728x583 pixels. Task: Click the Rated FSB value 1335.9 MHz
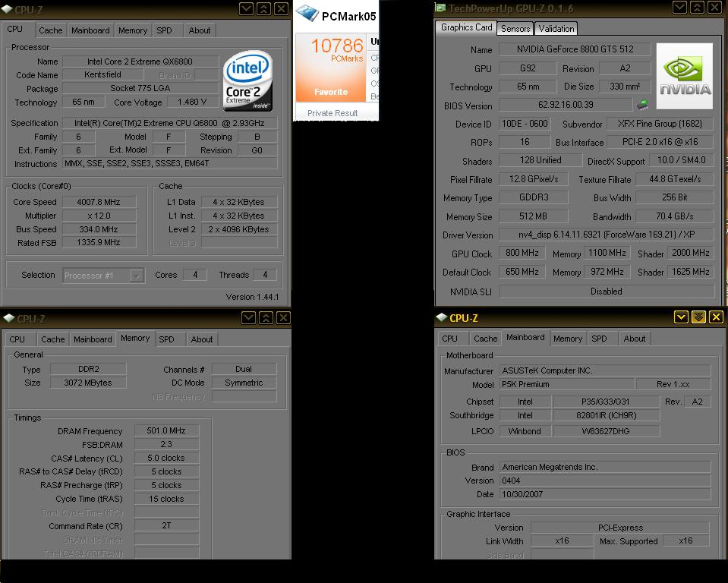[x=99, y=242]
